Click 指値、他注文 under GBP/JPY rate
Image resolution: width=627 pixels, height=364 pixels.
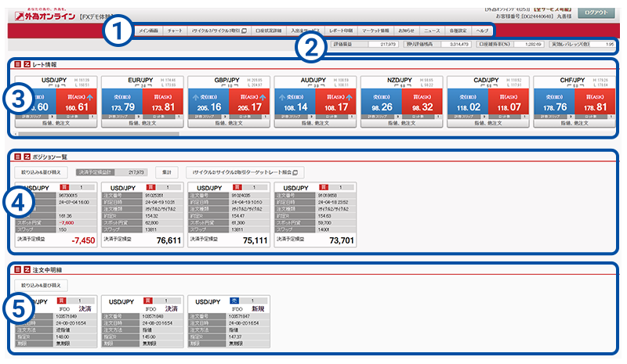pyautogui.click(x=229, y=123)
